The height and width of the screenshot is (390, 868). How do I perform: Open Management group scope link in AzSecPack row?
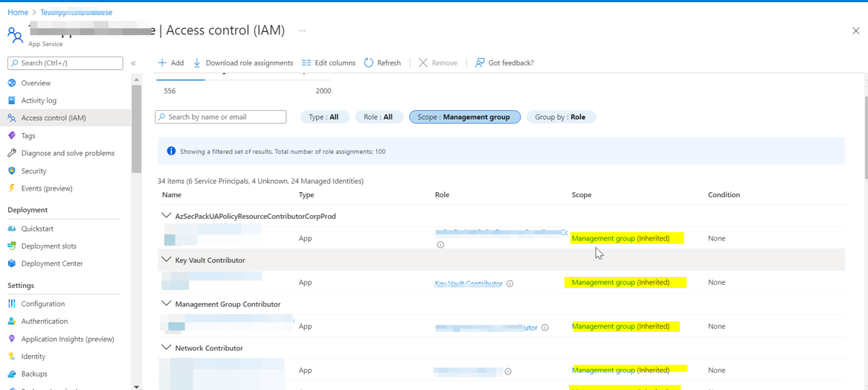(603, 238)
